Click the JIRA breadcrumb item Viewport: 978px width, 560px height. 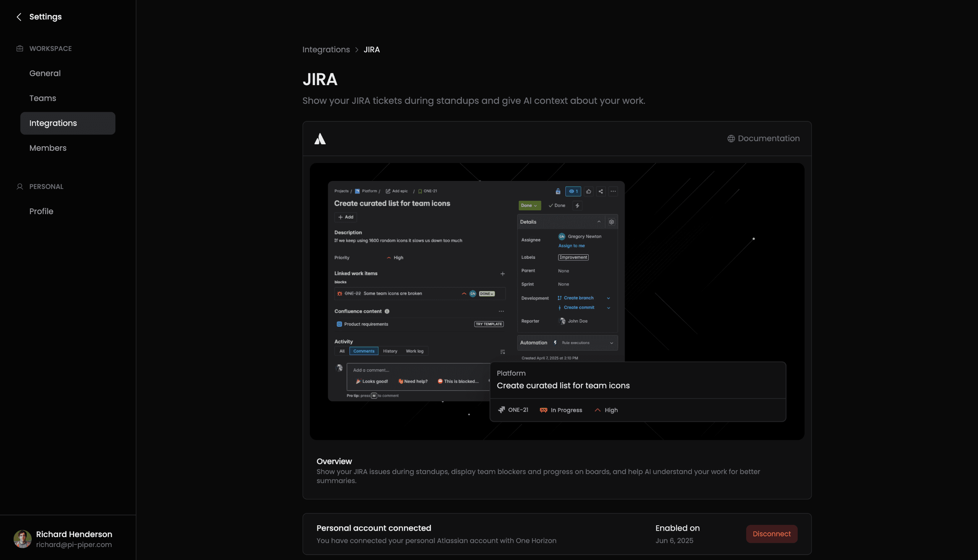point(371,50)
